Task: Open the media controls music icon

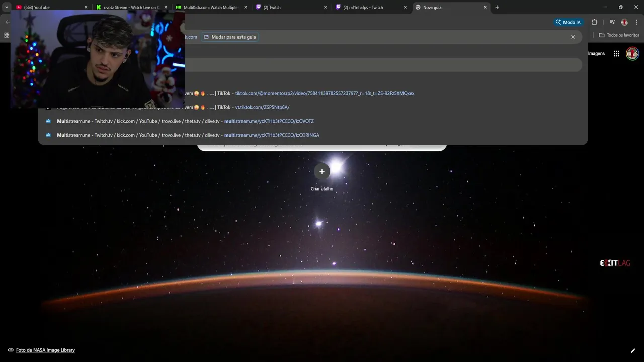Action: (x=612, y=22)
